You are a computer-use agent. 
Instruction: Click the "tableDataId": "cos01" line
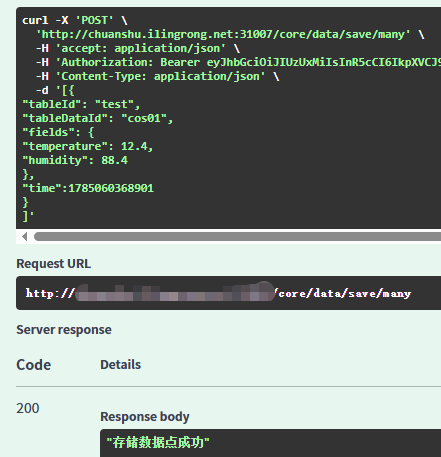(x=98, y=118)
